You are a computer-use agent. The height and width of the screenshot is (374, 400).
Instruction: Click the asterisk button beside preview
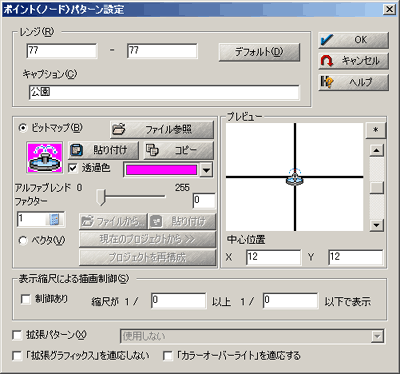point(376,130)
